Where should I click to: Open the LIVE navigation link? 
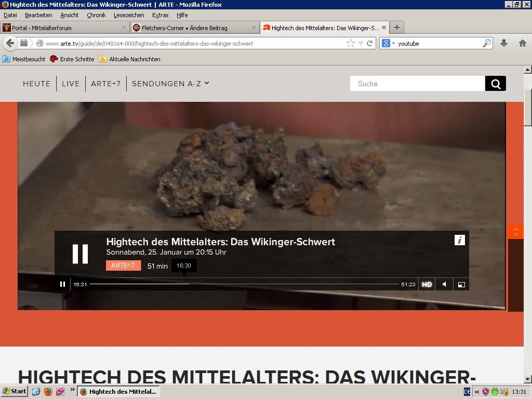(71, 84)
